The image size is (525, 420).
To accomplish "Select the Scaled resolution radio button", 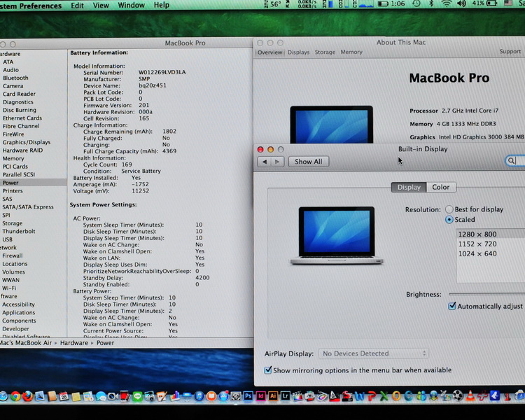I will [449, 220].
